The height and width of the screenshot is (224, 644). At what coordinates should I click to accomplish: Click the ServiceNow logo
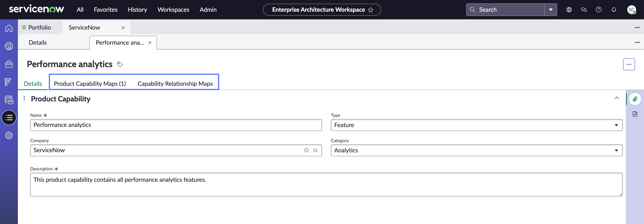[x=37, y=9]
